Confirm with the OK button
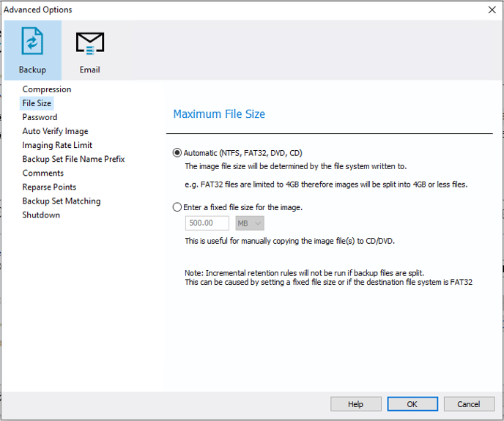The image size is (504, 421). tap(412, 404)
